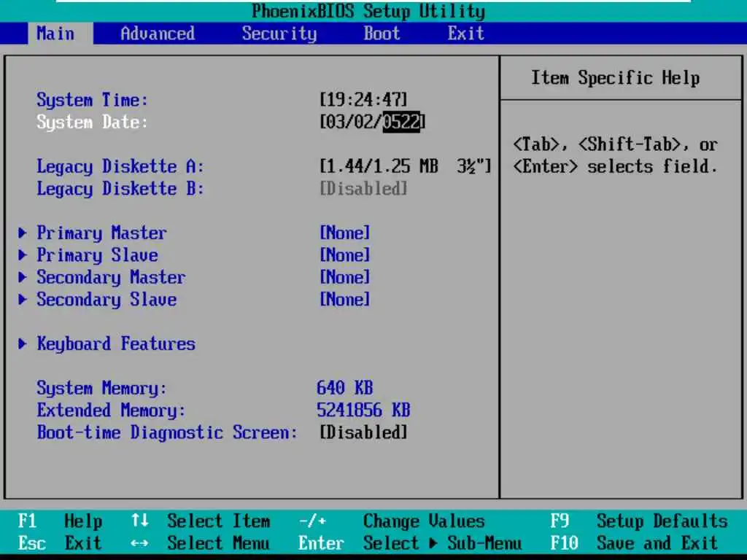
Task: Click the Boot-time Diagnostic Screen label
Action: coord(167,432)
